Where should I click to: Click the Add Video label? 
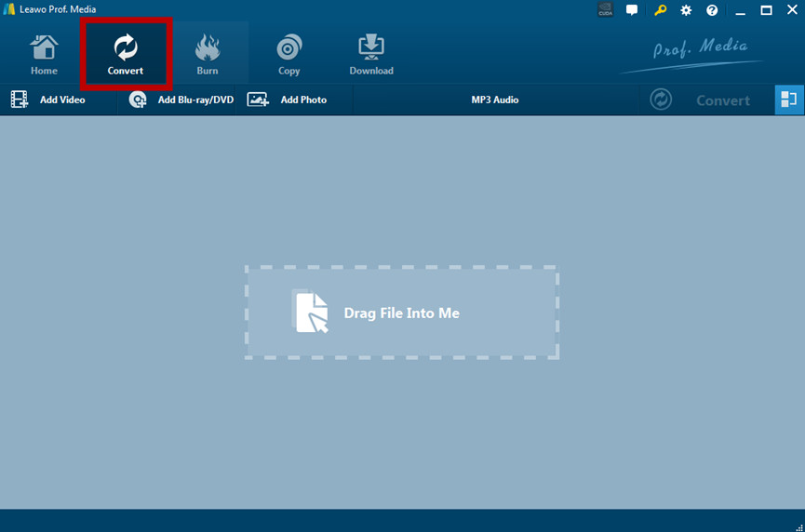pyautogui.click(x=62, y=100)
